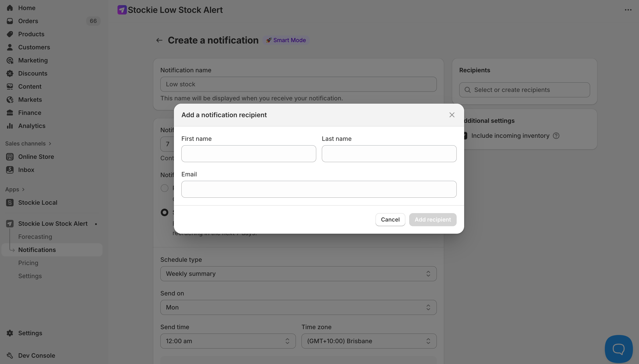Screen dimensions: 639x364
Task: Click the Orders inbox icon
Action: pyautogui.click(x=10, y=21)
